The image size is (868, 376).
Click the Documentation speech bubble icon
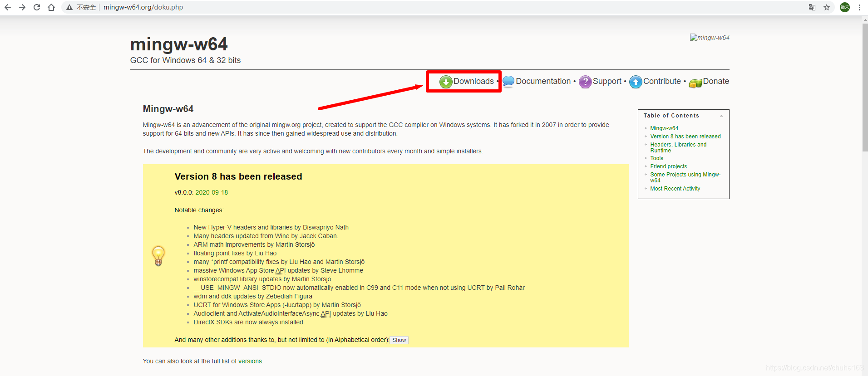click(508, 82)
